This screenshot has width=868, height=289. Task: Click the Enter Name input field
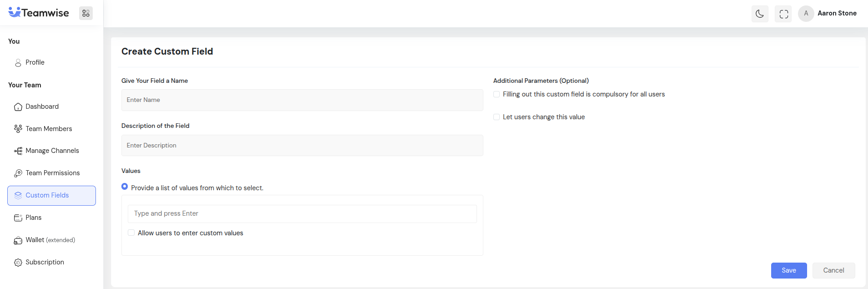[302, 100]
